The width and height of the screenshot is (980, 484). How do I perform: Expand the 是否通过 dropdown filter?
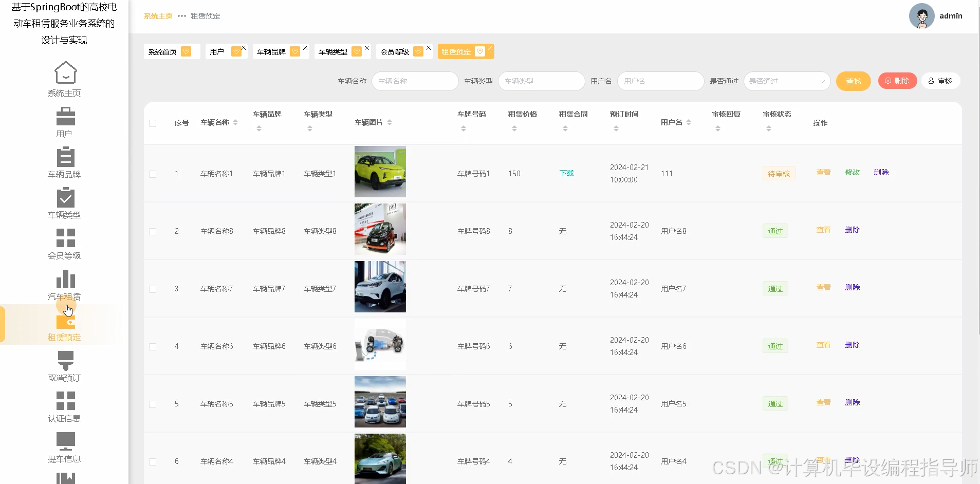click(x=787, y=81)
